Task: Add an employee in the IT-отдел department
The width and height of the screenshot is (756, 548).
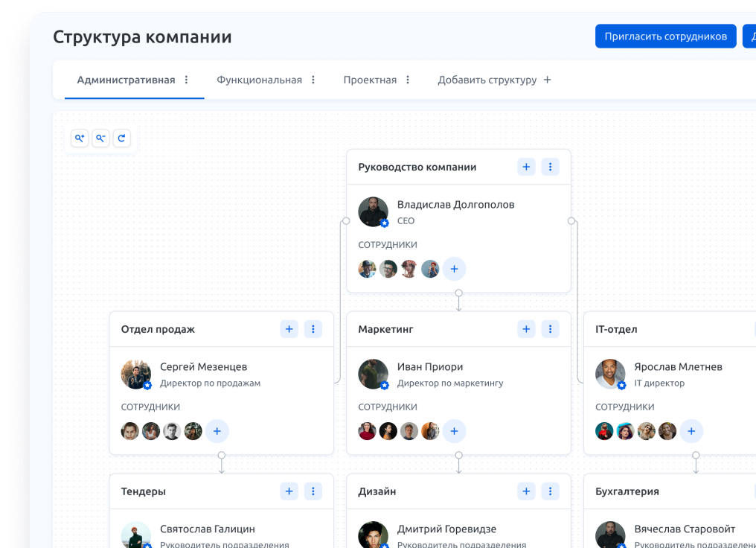Action: click(x=691, y=430)
